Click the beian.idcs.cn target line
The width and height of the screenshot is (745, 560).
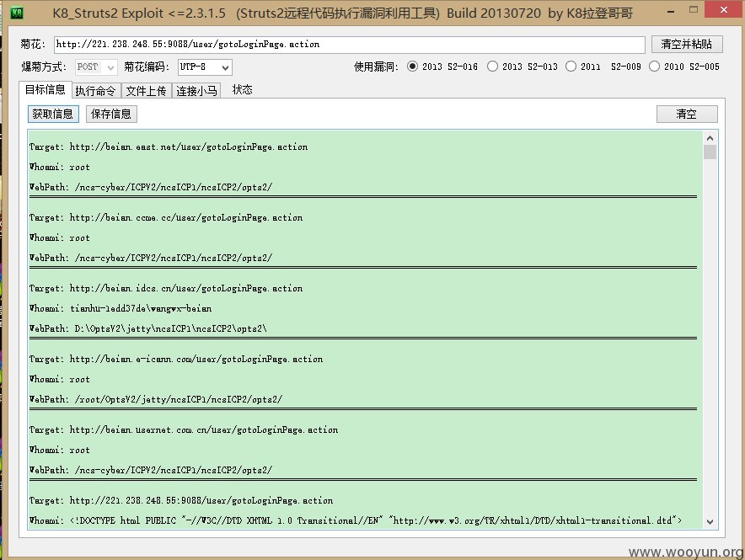(x=166, y=288)
